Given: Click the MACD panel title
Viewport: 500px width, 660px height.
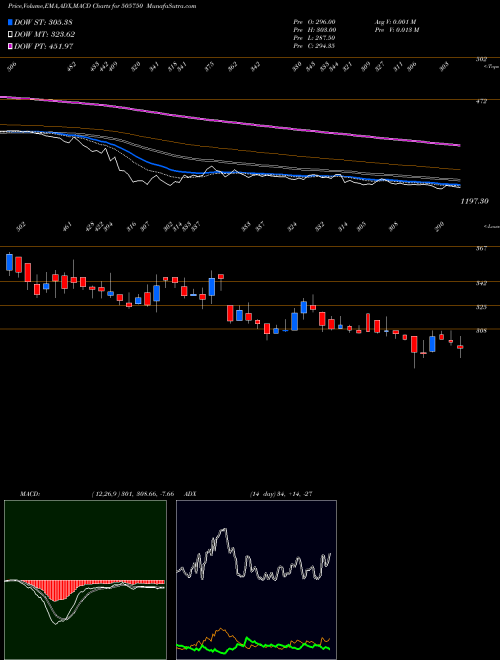Looking at the screenshot, I should (30, 494).
